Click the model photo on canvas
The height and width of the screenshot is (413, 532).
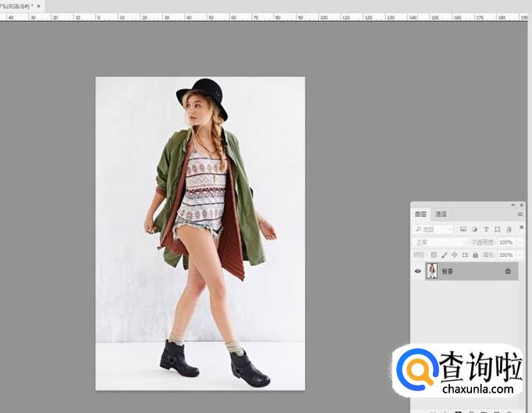coord(200,233)
